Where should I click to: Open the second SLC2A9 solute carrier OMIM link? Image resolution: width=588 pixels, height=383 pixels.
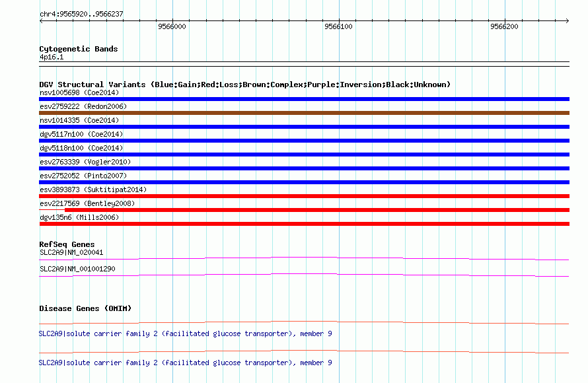coord(185,363)
